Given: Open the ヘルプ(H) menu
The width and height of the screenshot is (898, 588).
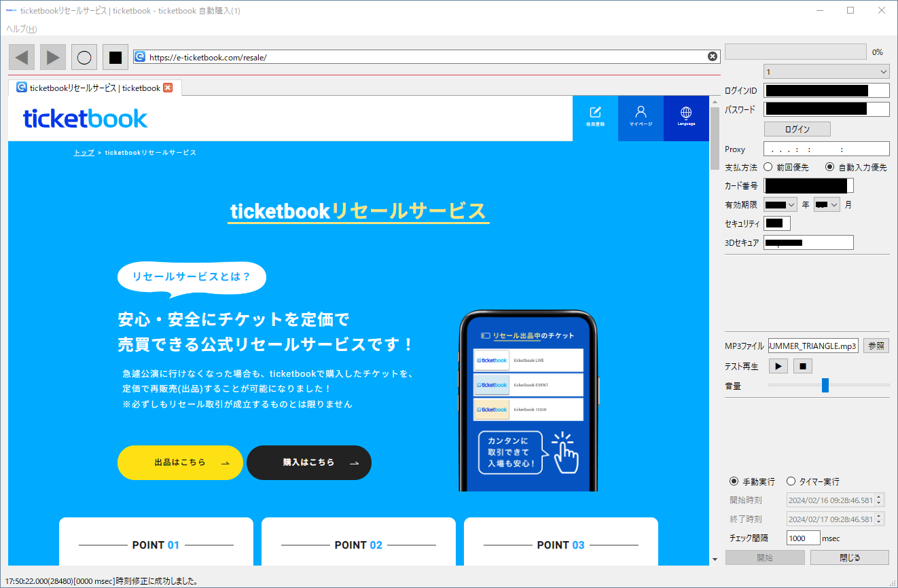Looking at the screenshot, I should (21, 29).
